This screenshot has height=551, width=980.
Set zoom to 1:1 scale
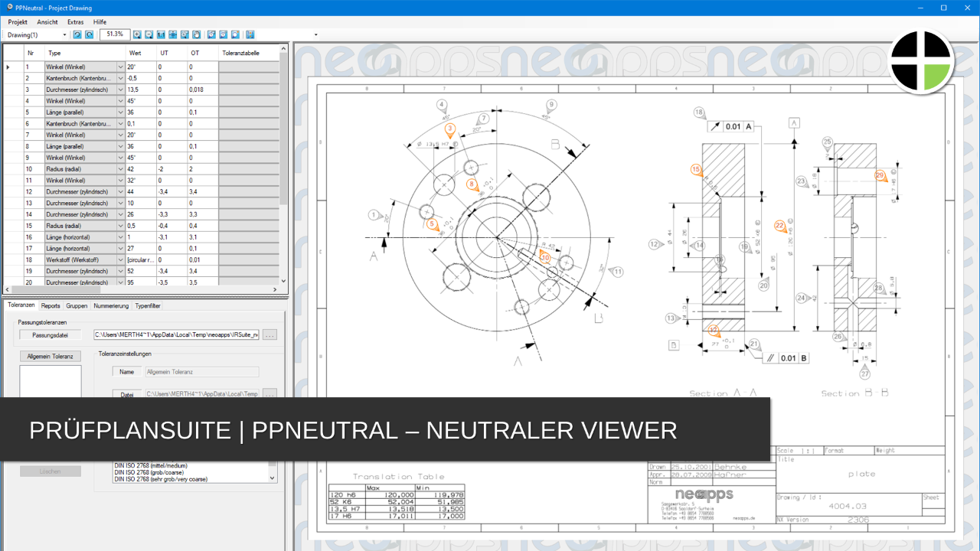click(161, 34)
